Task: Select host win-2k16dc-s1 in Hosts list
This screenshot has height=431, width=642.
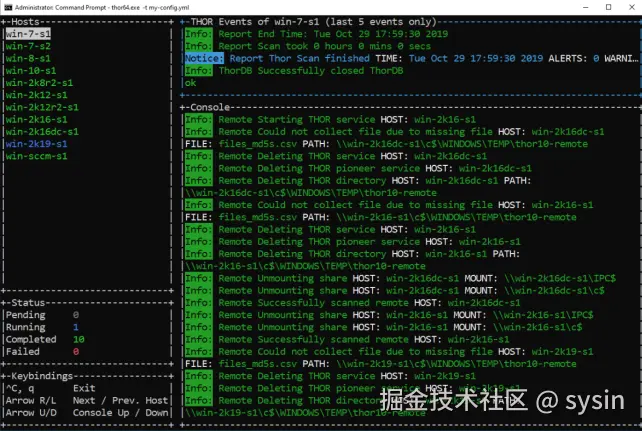Action: pos(42,132)
